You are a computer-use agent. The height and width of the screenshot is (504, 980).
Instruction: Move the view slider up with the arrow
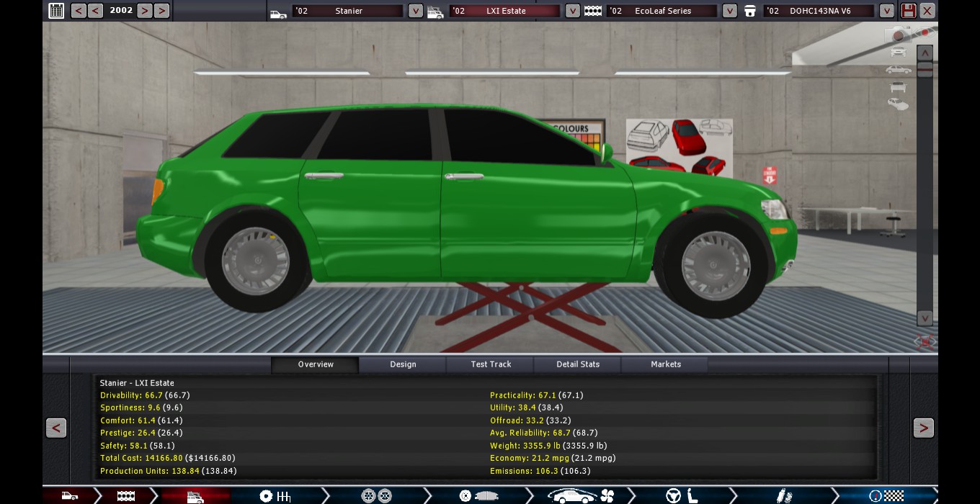[925, 53]
